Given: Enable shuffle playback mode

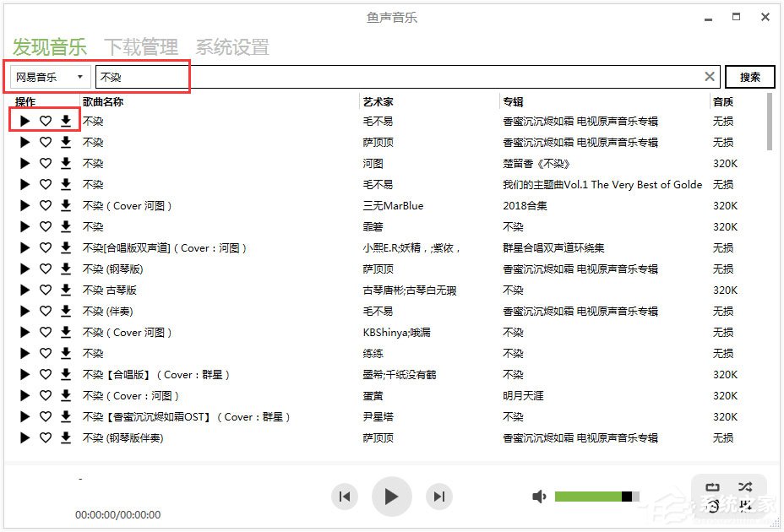Looking at the screenshot, I should click(744, 486).
